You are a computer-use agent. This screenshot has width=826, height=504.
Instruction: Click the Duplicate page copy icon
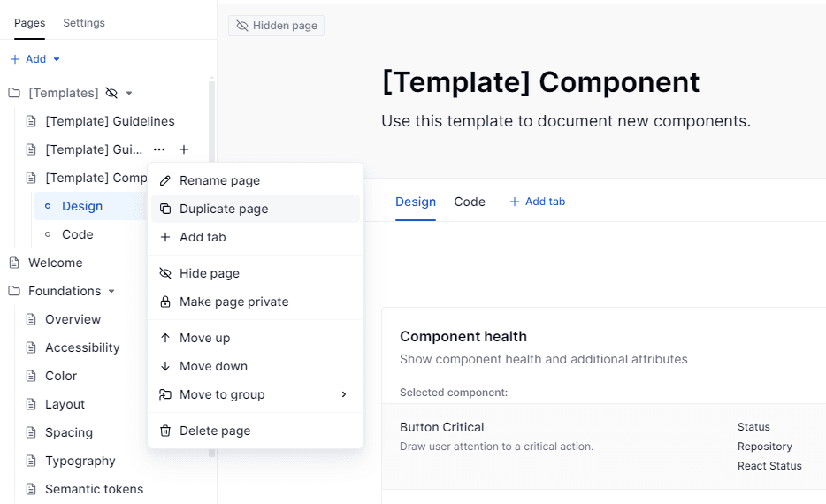point(165,209)
